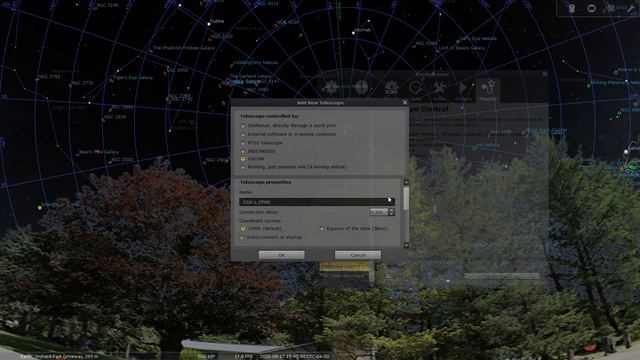
Task: Click the date and time in status bar
Action: [294, 356]
